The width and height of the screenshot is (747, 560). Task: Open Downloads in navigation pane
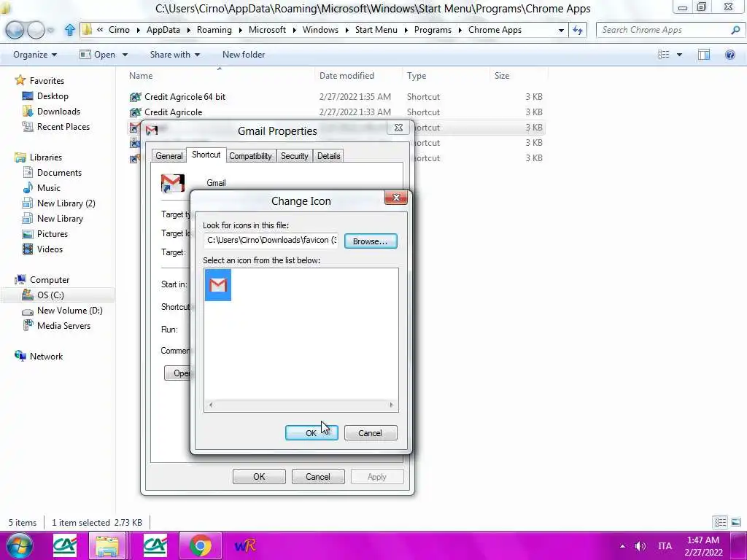coord(58,112)
